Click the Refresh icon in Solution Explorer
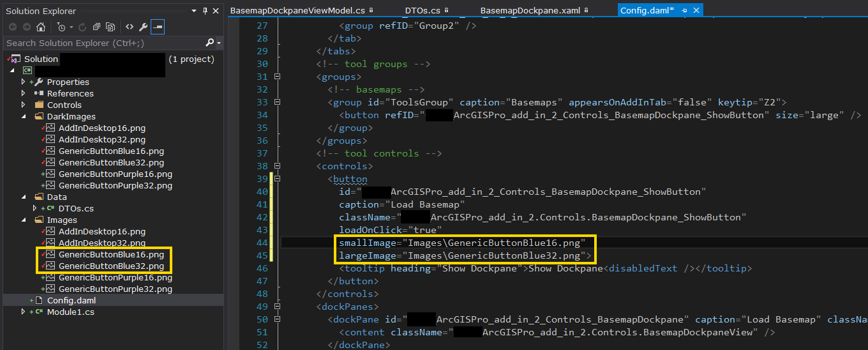 [82, 27]
